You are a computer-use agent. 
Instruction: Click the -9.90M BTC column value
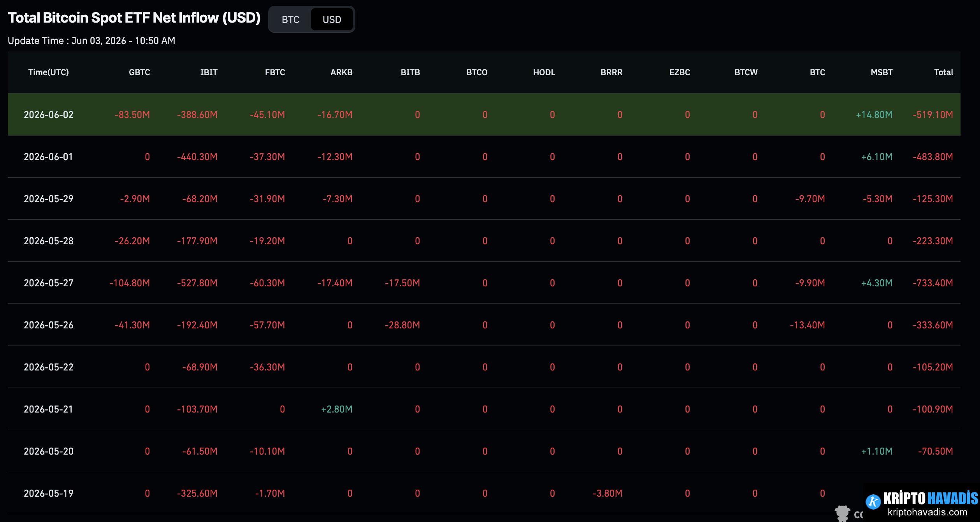(x=810, y=283)
